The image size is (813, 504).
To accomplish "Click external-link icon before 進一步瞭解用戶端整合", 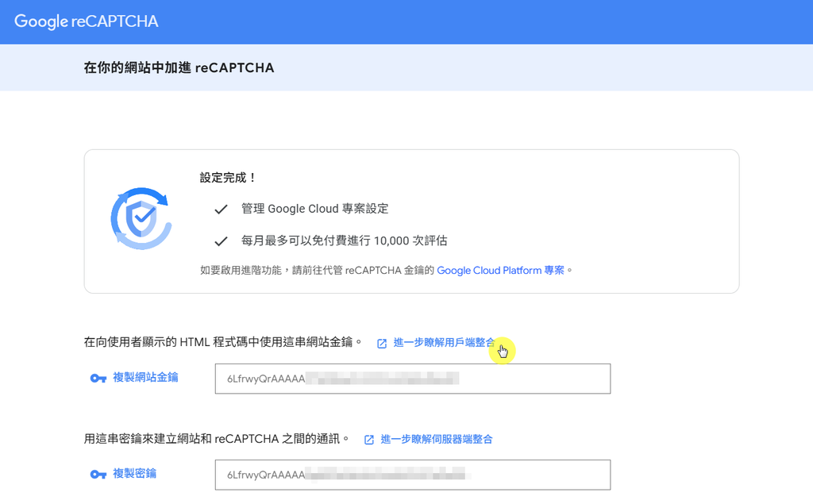I will 382,343.
